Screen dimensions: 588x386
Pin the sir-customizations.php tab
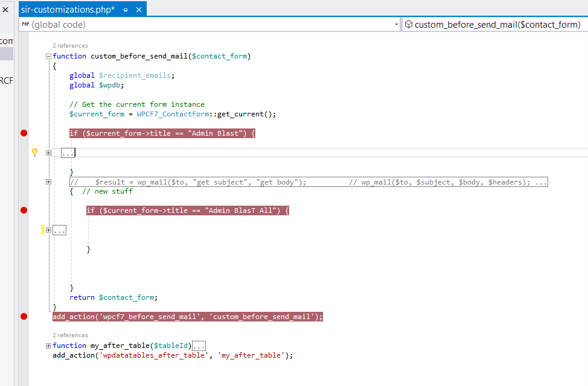[x=125, y=10]
